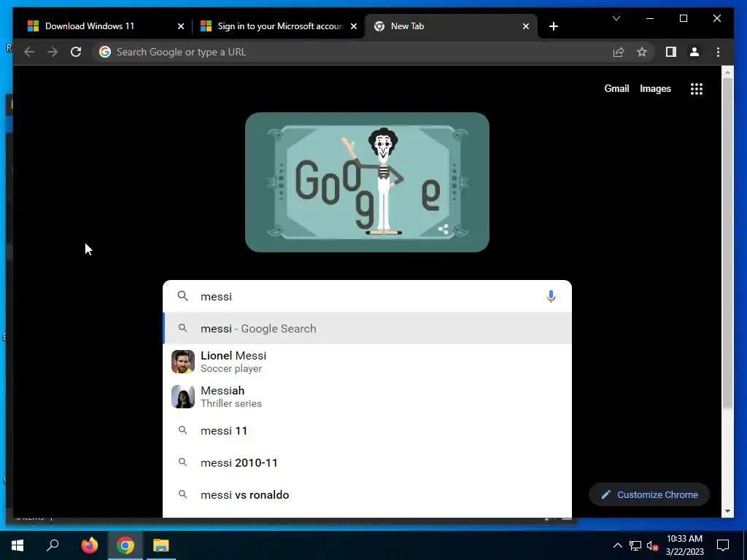
Task: Click in the messi search box
Action: click(x=367, y=296)
